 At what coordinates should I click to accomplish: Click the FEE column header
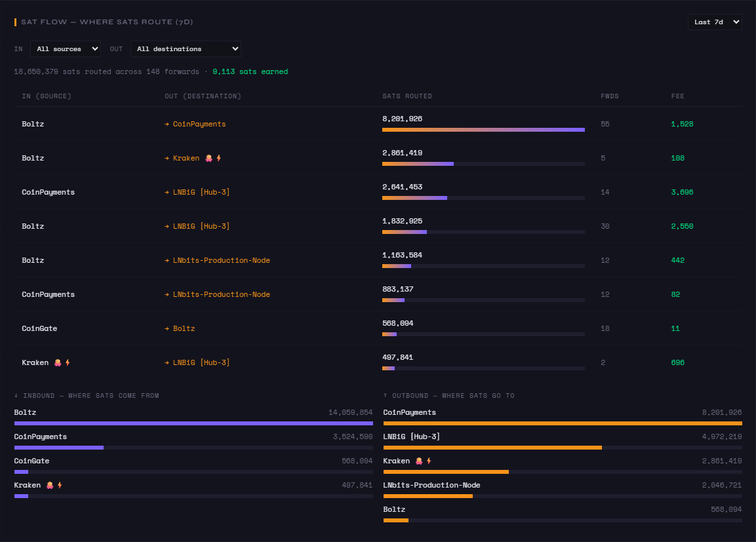point(677,96)
